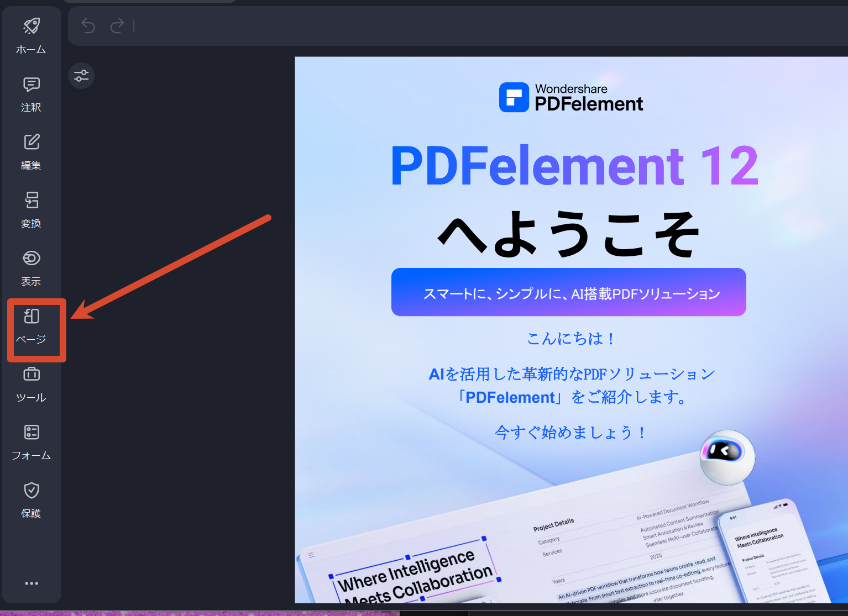Click the こんにちは！ text line
Screen dimensions: 848x616
[x=571, y=338]
